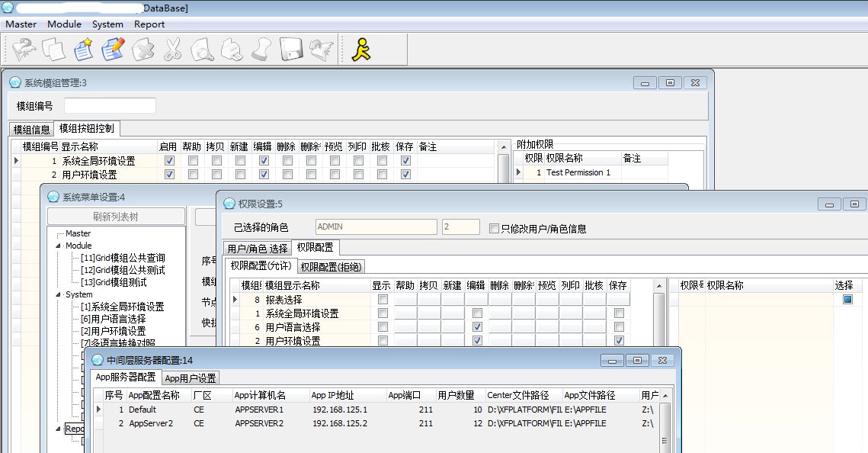The image size is (868, 453).
Task: Toggle 保存 checkbox for 用户环境设置 in module grid
Action: tap(405, 175)
